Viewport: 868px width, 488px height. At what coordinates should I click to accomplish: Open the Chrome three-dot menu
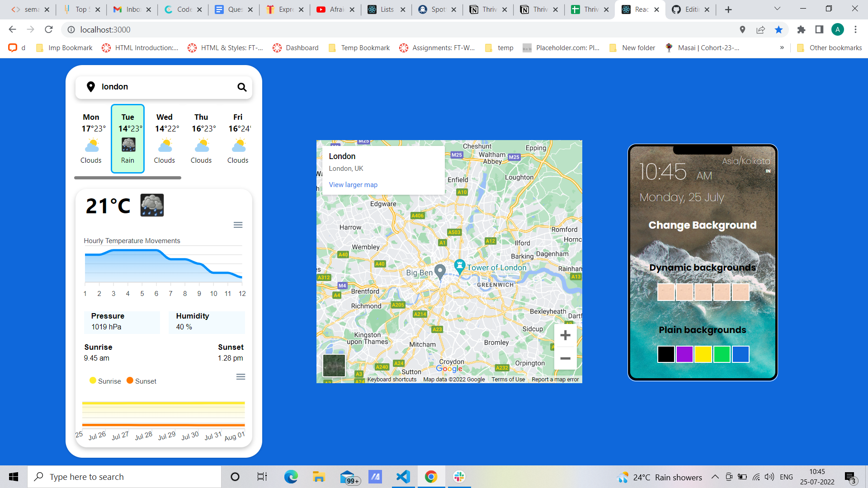click(x=855, y=30)
